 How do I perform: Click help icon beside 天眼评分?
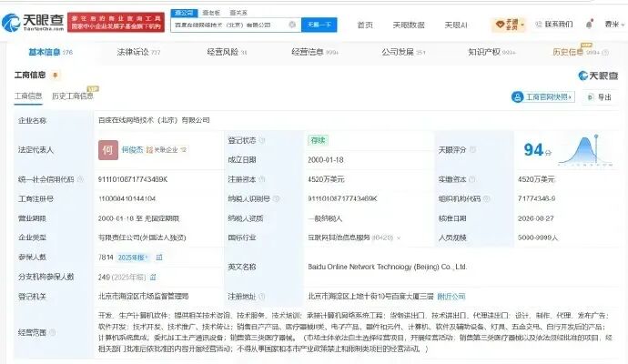tap(472, 150)
